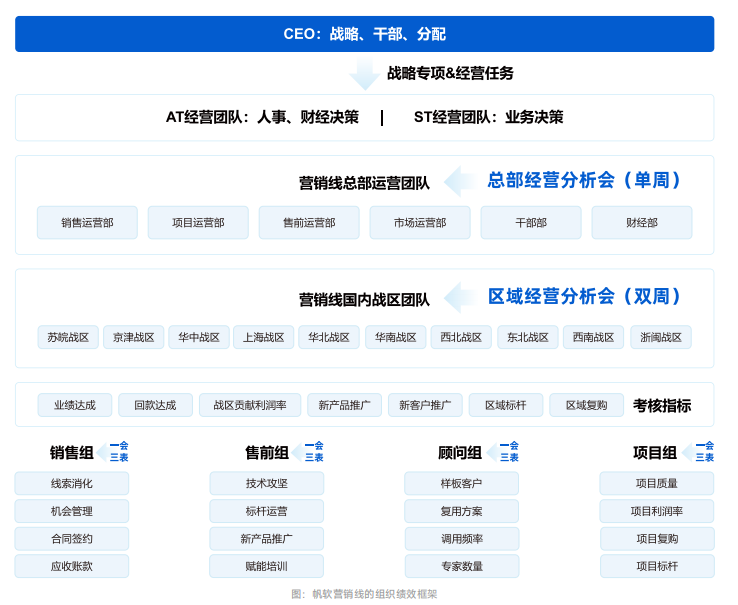738x605 pixels.
Task: Open the 项目复购 item
Action: click(x=657, y=539)
